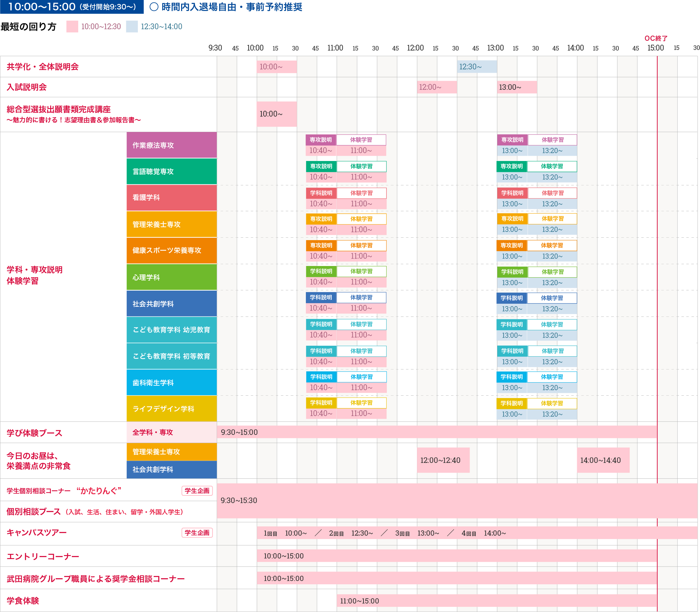Viewport: 700px width, 612px height.
Task: Click キャンパスツアー 2回目 12:30~ entry
Action: [x=351, y=533]
